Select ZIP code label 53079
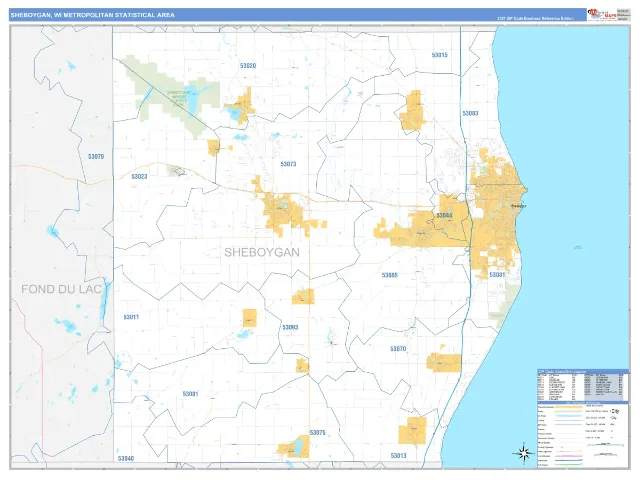The width and height of the screenshot is (640, 480). pos(96,157)
